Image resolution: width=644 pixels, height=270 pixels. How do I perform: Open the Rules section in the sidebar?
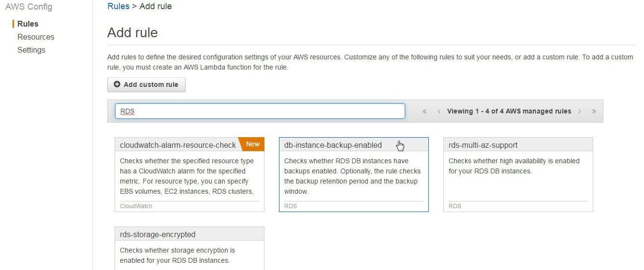coord(28,24)
